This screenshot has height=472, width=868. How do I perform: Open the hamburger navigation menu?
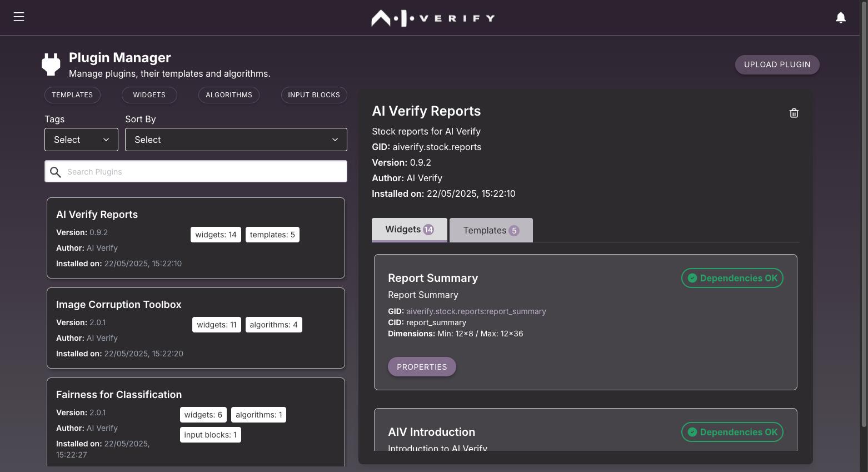tap(19, 17)
